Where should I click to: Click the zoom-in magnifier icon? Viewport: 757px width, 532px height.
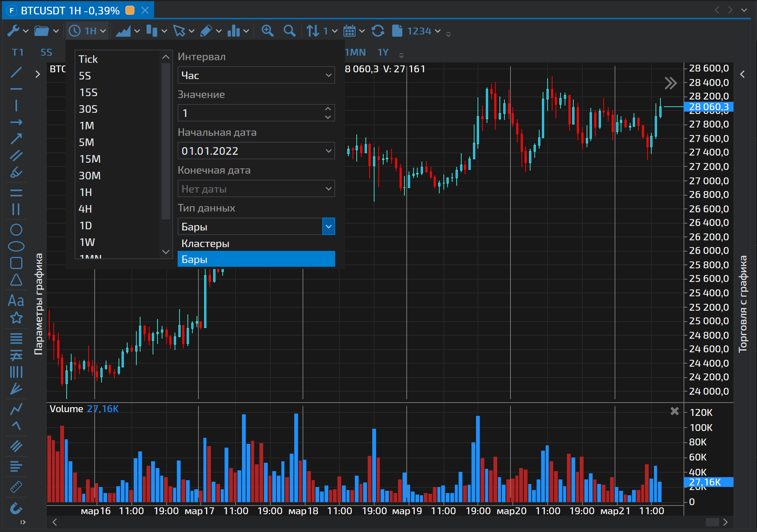pos(267,31)
